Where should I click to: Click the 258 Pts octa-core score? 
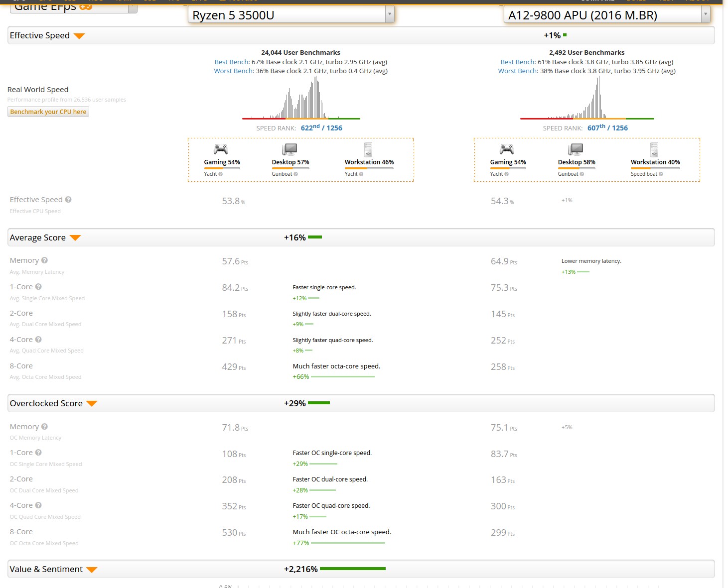click(503, 367)
